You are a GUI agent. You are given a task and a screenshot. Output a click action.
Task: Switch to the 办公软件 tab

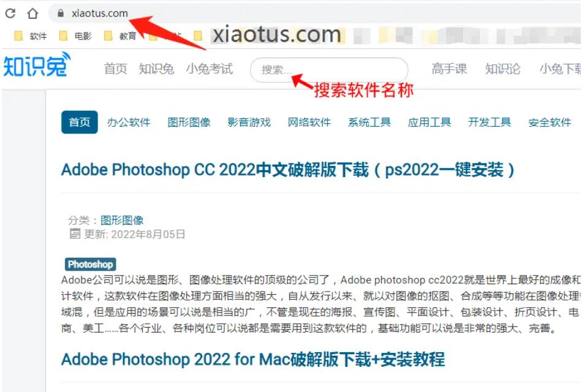[129, 122]
